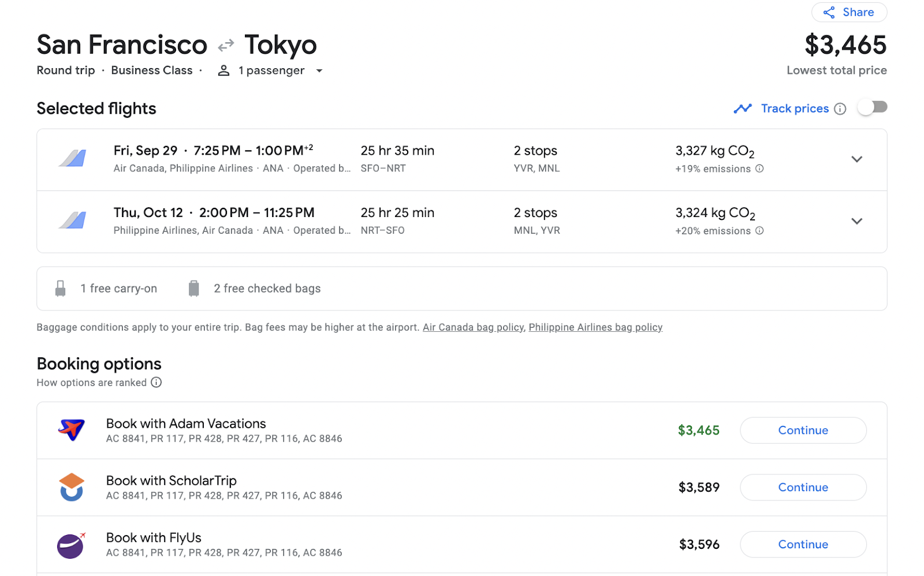The image size is (924, 576).
Task: Click the FlyUs logo
Action: [71, 545]
